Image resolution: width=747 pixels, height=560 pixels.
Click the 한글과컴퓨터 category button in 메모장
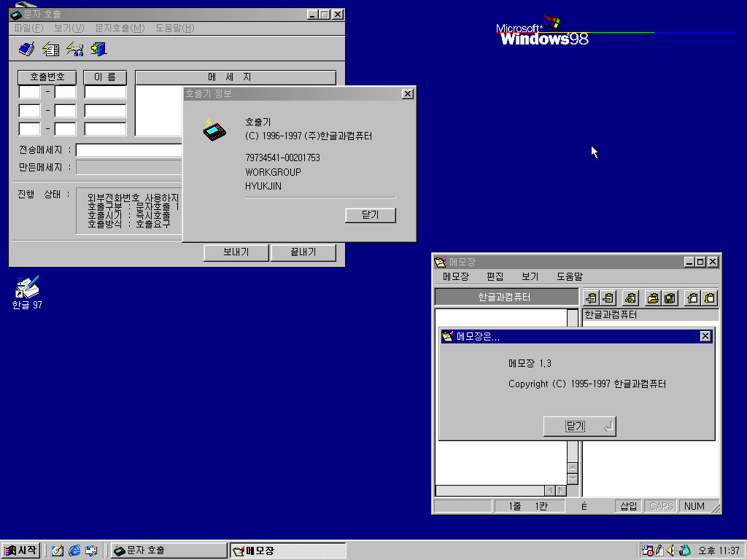pyautogui.click(x=506, y=297)
